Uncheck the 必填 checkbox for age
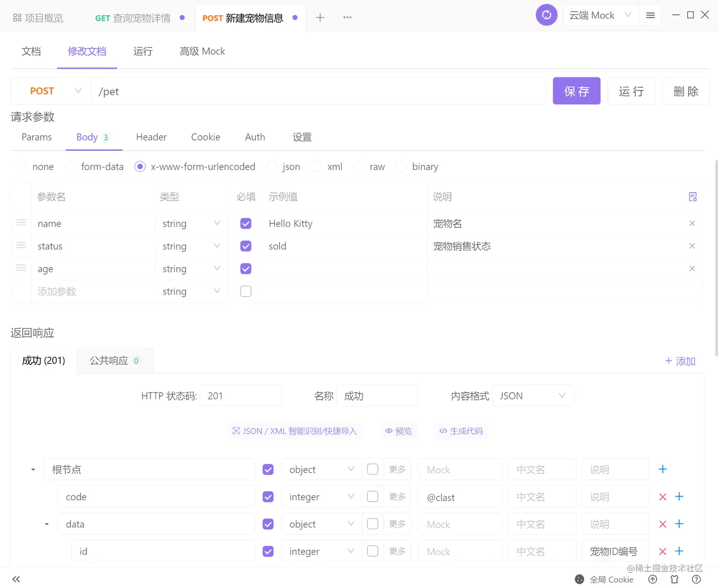Screen dimensions: 718x588 (x=246, y=269)
